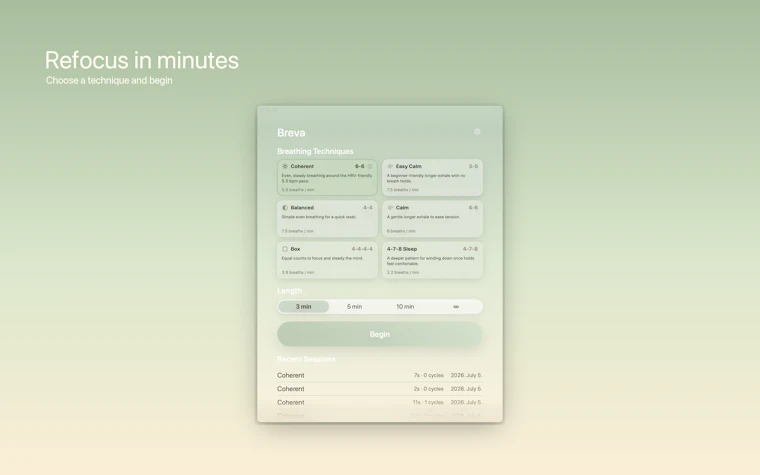Click "A gentle longer exhale to ease tension."
Image resolution: width=760 pixels, height=475 pixels.
tap(423, 217)
